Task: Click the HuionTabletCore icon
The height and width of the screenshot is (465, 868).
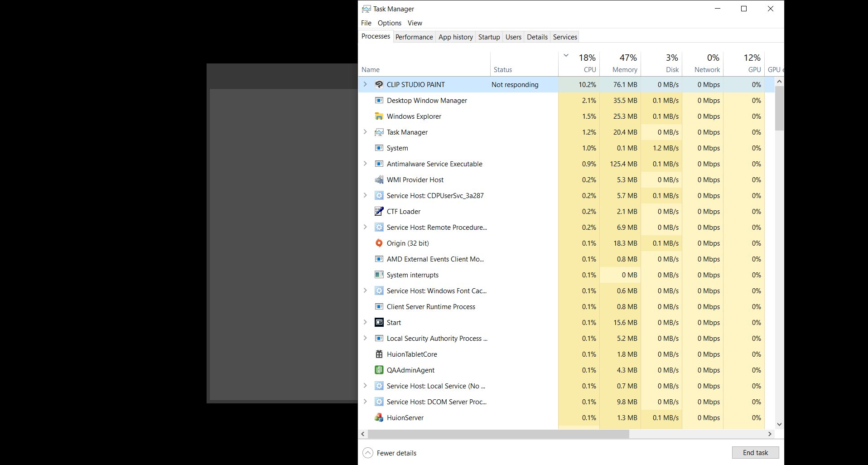Action: pyautogui.click(x=379, y=354)
